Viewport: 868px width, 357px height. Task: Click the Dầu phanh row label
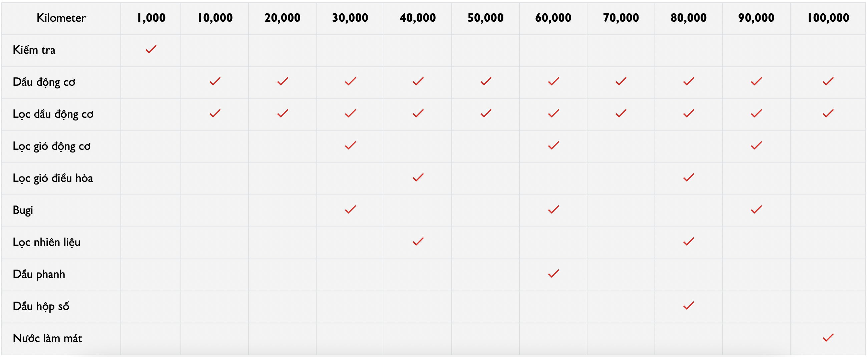point(39,274)
